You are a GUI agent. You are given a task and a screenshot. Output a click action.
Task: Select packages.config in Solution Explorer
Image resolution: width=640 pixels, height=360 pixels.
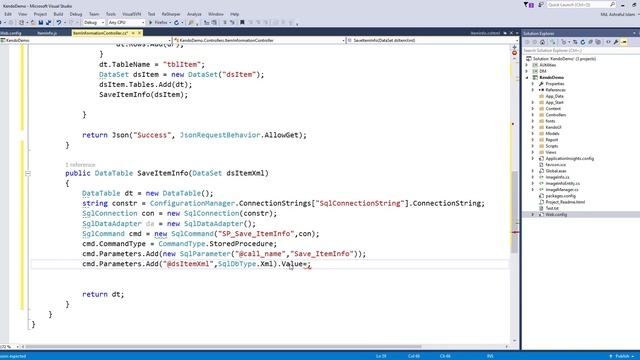[560, 196]
